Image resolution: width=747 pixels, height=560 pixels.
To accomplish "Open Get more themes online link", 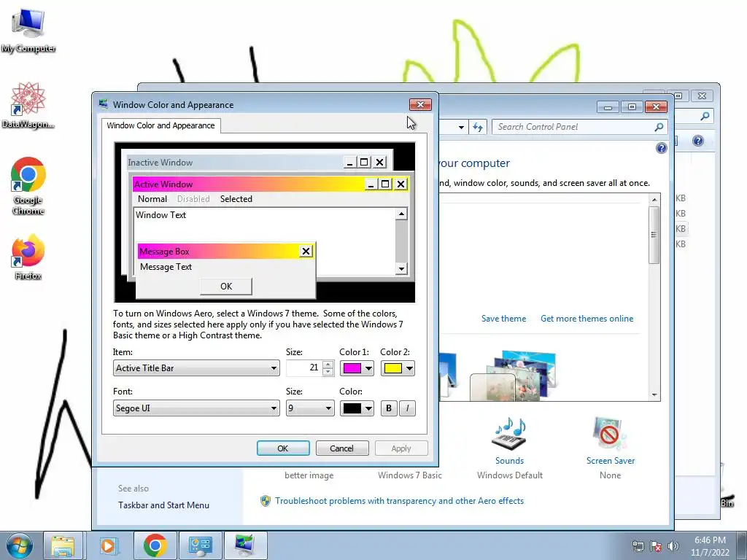I will [587, 319].
